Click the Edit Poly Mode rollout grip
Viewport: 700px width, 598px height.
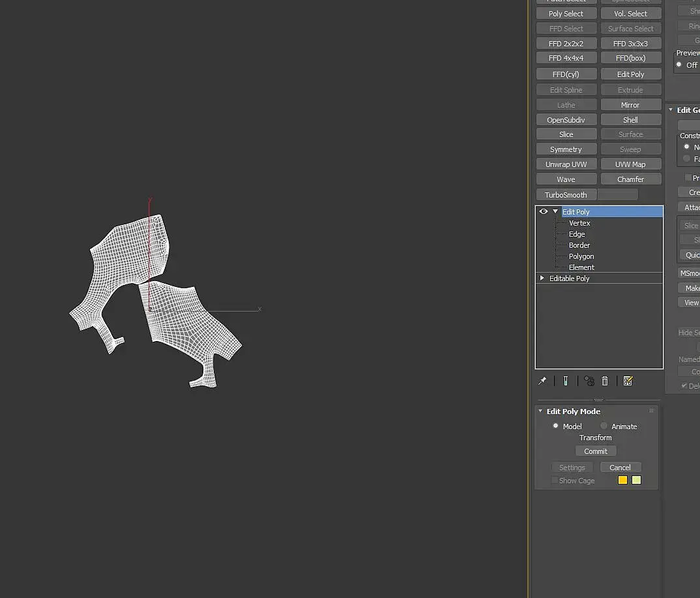click(651, 410)
